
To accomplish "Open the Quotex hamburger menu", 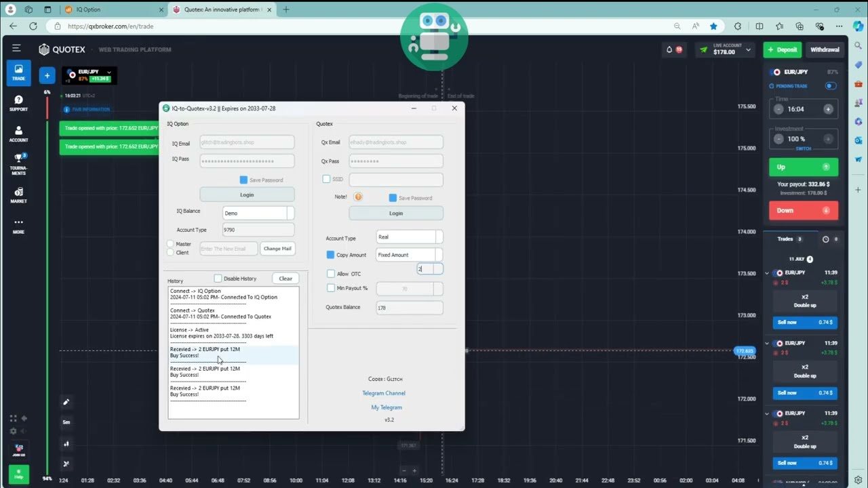I will pos(16,48).
